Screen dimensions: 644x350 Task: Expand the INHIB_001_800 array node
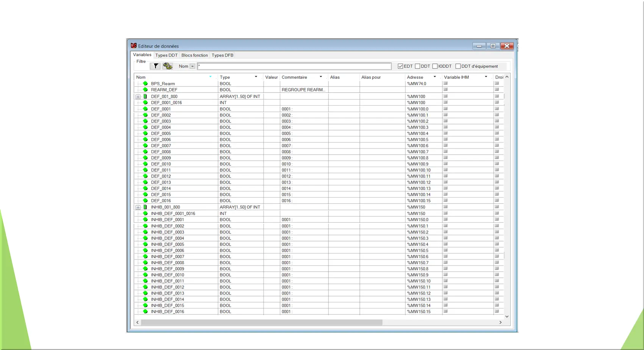click(138, 207)
